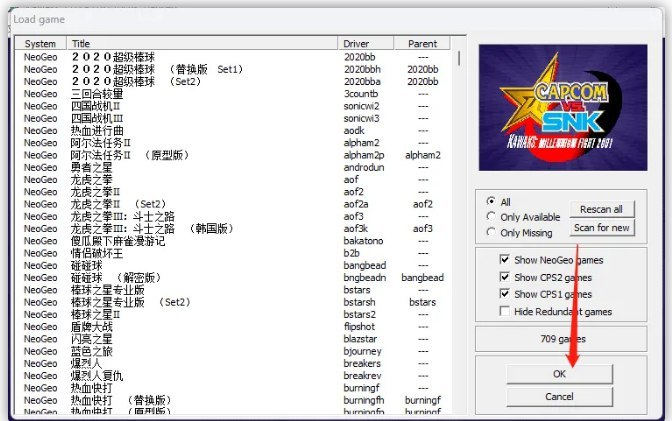Sort list by Title column header
The height and width of the screenshot is (421, 672).
pos(200,44)
